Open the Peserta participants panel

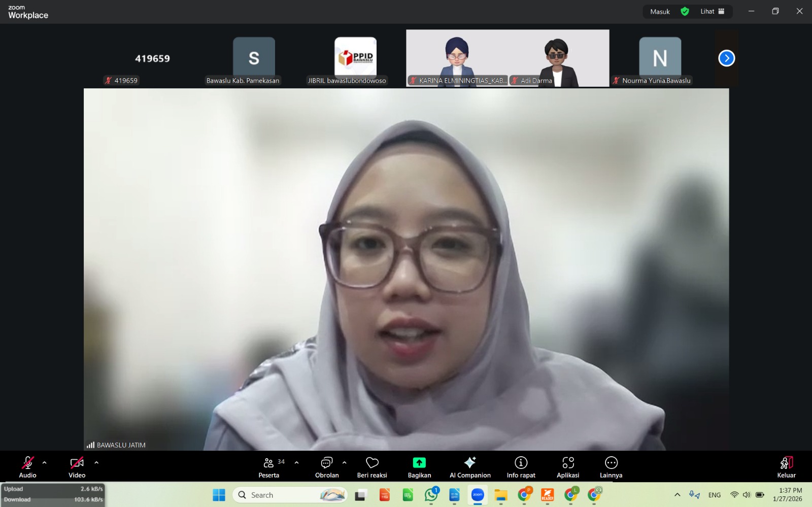[269, 466]
